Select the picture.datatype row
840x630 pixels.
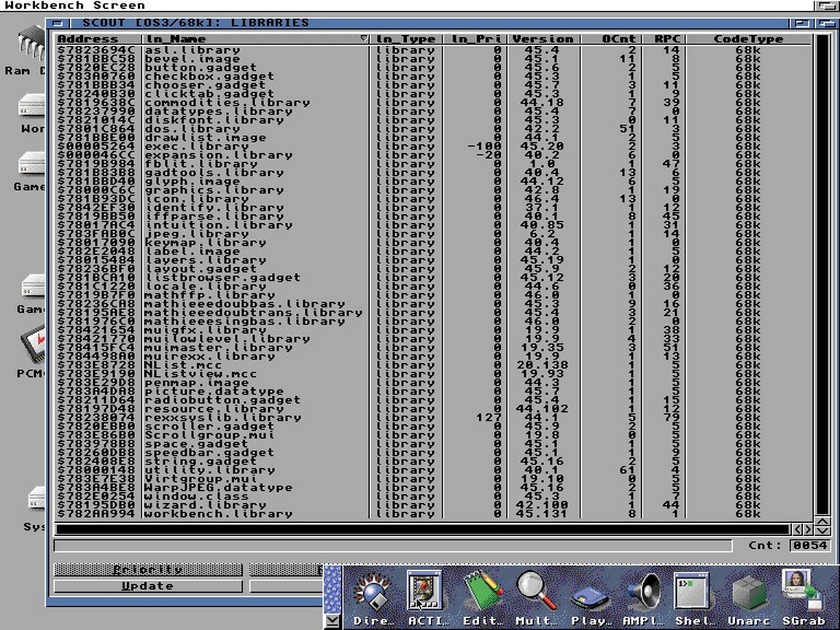coord(433,391)
